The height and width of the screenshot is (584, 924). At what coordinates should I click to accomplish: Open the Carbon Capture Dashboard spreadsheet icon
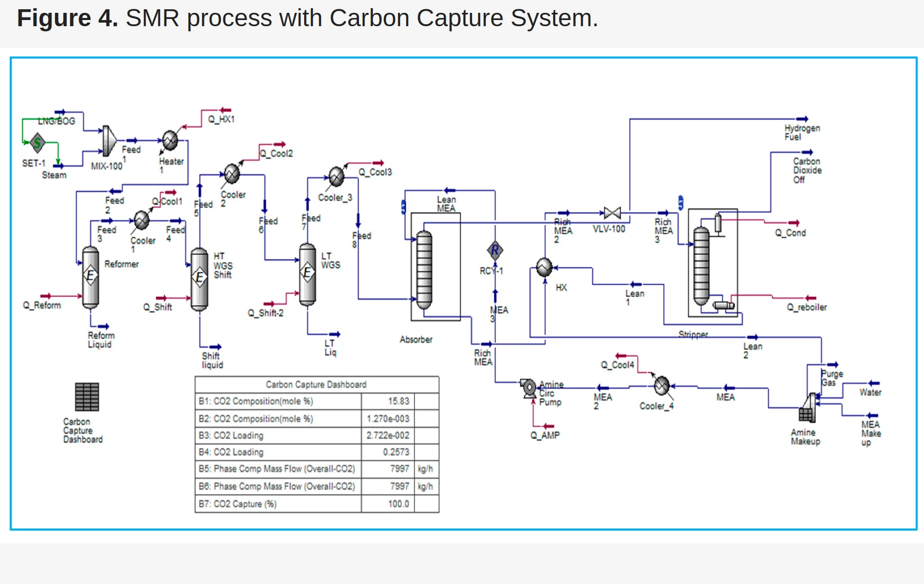(x=87, y=397)
